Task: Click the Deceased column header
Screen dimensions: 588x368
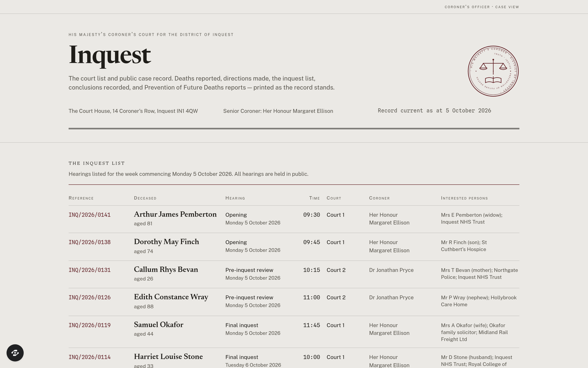Action: tap(145, 198)
